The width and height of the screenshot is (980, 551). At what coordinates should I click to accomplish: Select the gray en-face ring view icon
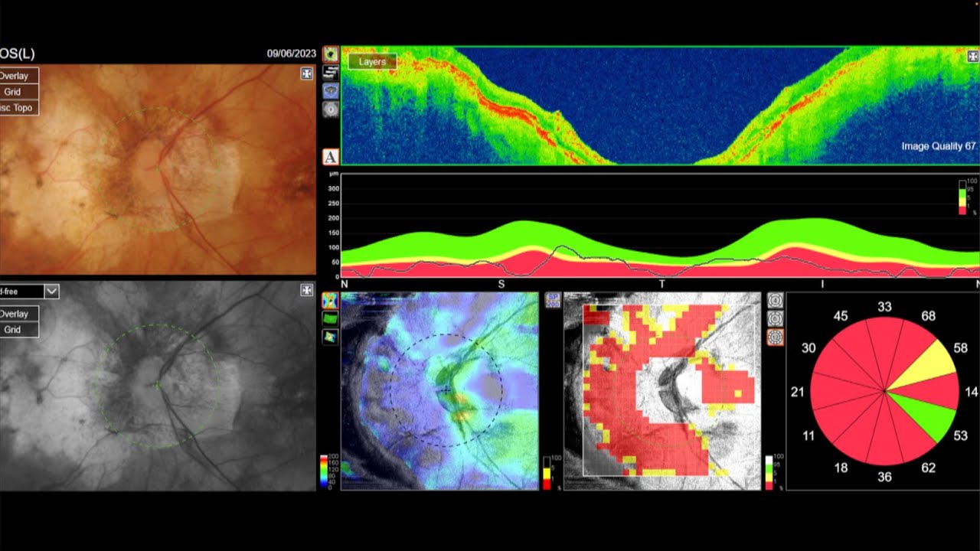coord(331,109)
